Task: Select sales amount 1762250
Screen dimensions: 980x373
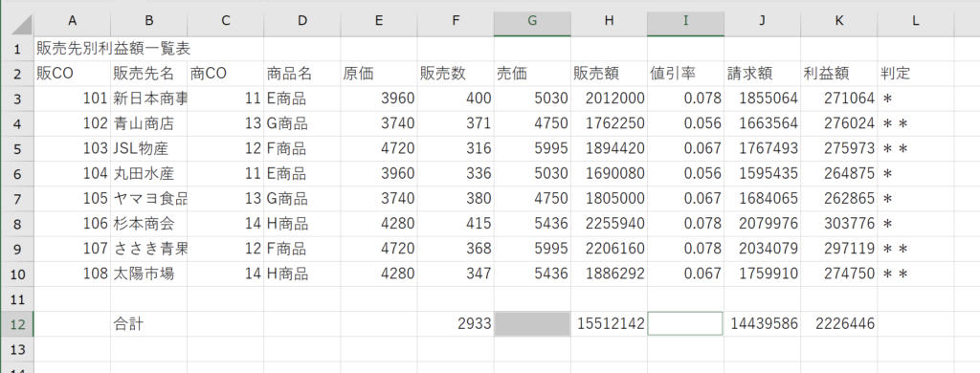Action: click(x=609, y=123)
